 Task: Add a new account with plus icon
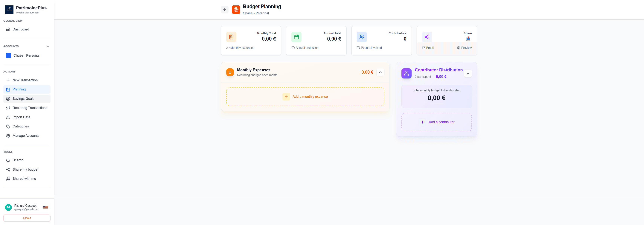48,46
